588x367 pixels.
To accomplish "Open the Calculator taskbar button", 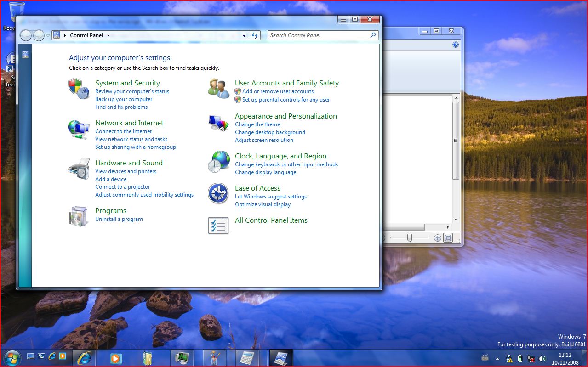I will [x=248, y=358].
